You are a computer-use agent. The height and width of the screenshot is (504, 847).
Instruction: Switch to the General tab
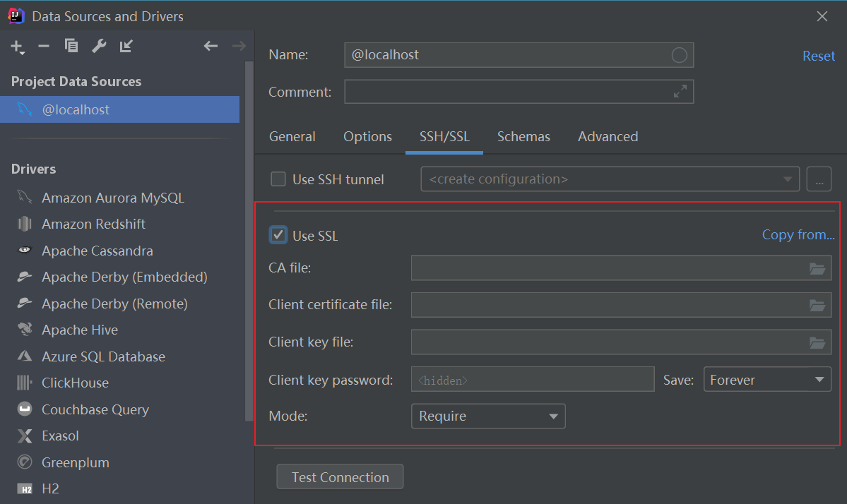(292, 136)
